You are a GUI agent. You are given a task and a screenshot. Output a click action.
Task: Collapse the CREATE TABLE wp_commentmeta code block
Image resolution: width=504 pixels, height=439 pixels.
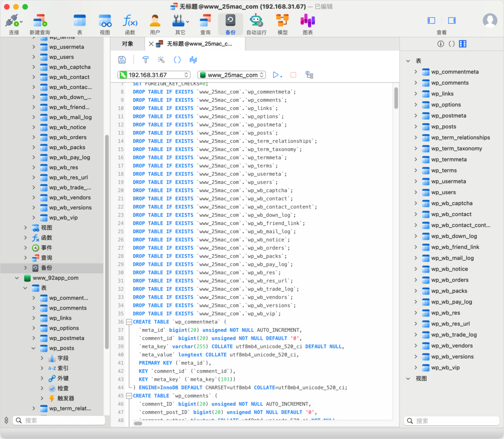point(129,322)
